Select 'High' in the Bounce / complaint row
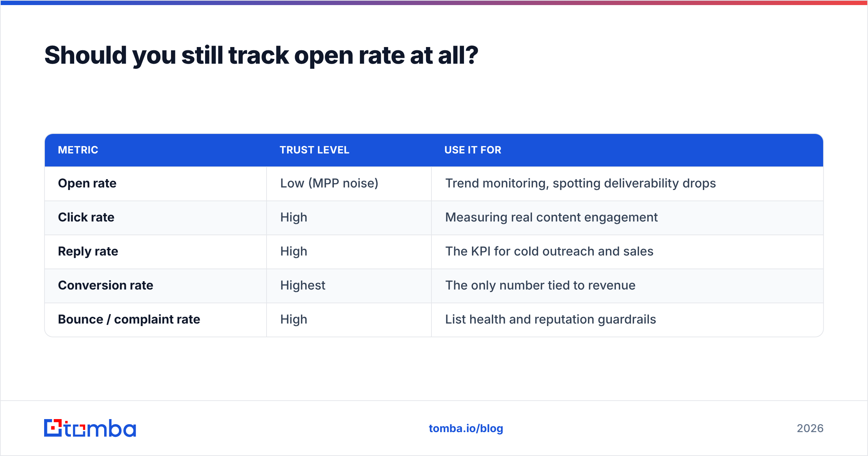Viewport: 868px width, 456px height. 349,320
